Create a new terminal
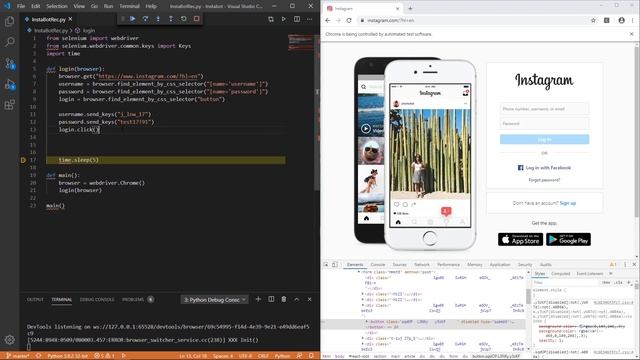The image size is (640, 360). coord(258,299)
